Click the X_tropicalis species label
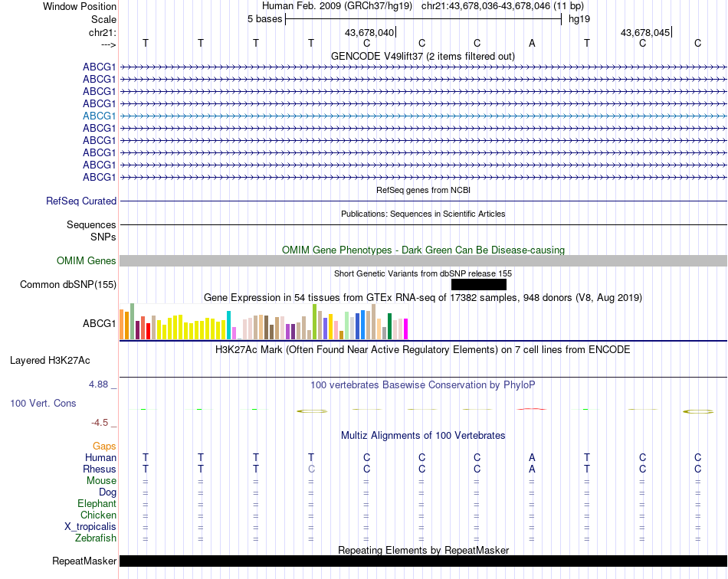This screenshot has height=579, width=728. pyautogui.click(x=90, y=527)
